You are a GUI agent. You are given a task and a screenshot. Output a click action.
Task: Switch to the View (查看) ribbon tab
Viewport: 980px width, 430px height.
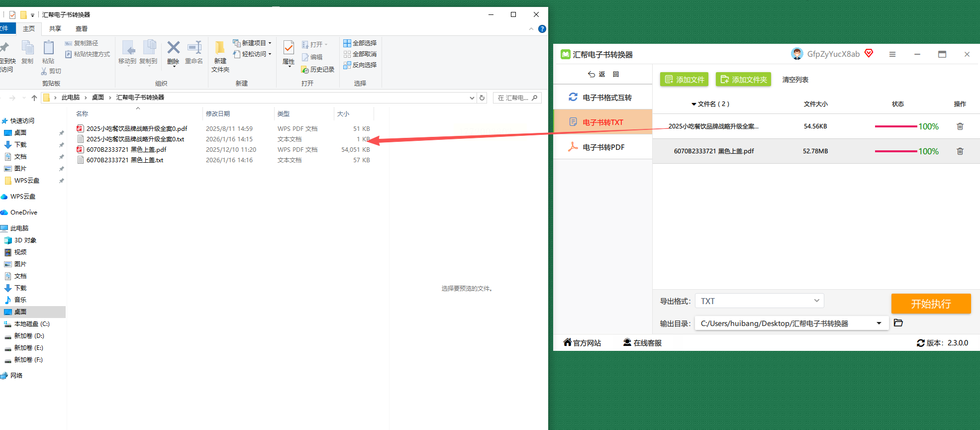[x=82, y=29]
